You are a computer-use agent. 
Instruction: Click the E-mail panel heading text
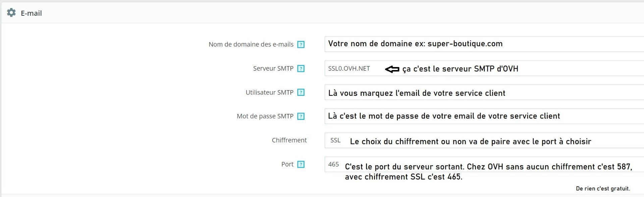(x=31, y=13)
